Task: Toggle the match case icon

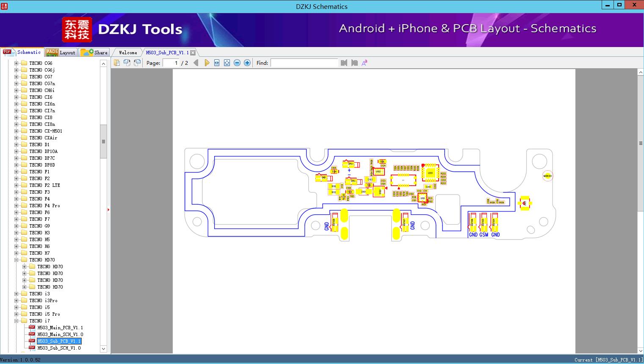Action: tap(364, 63)
